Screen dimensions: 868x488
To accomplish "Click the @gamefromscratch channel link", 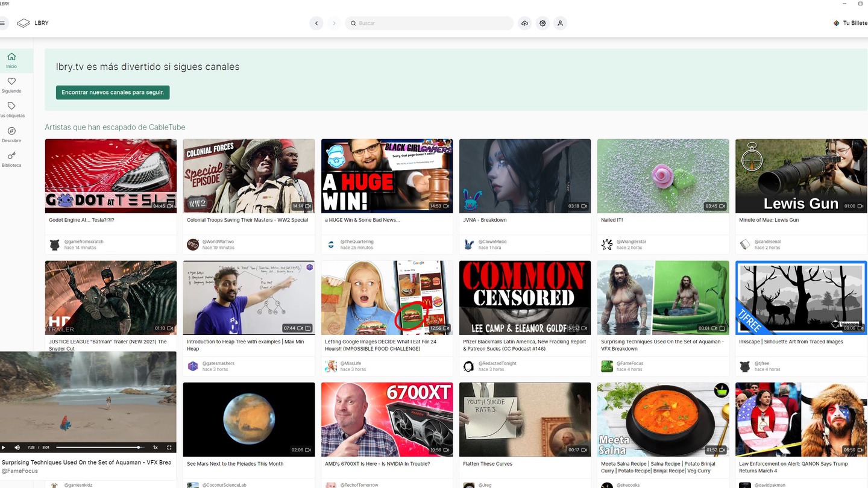I will [84, 242].
